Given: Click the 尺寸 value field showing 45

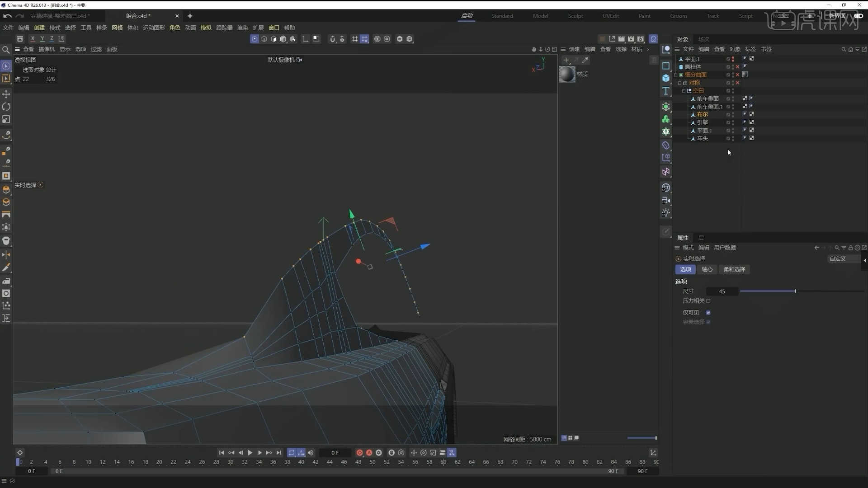Looking at the screenshot, I should [x=722, y=291].
